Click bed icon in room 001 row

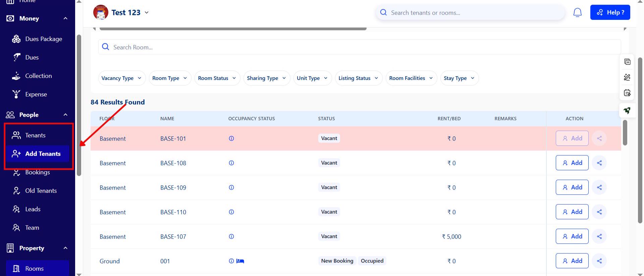coord(240,261)
